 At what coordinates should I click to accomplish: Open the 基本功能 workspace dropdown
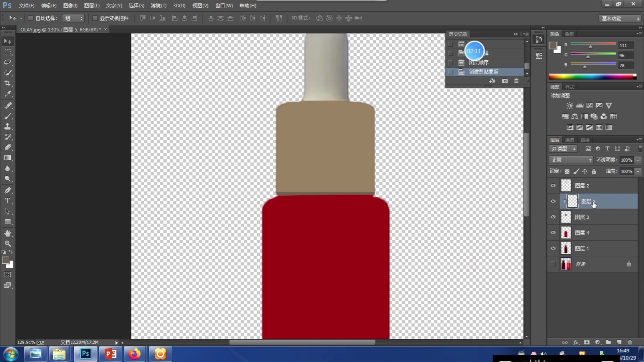pyautogui.click(x=620, y=19)
